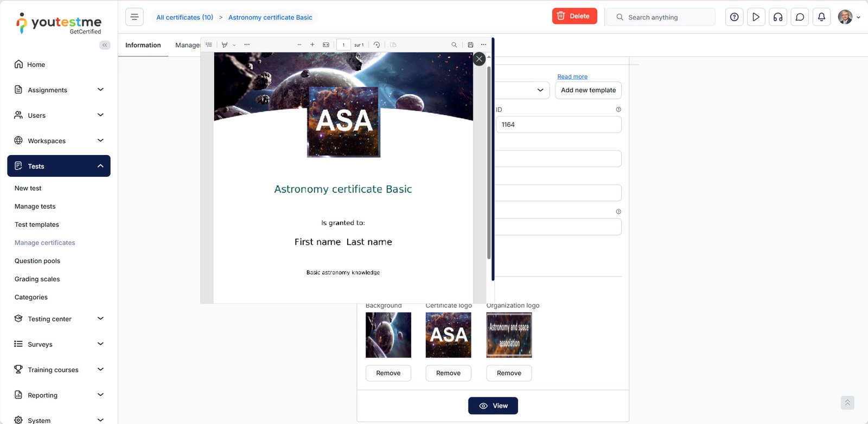Open Manage certificates
The image size is (868, 424).
[45, 243]
